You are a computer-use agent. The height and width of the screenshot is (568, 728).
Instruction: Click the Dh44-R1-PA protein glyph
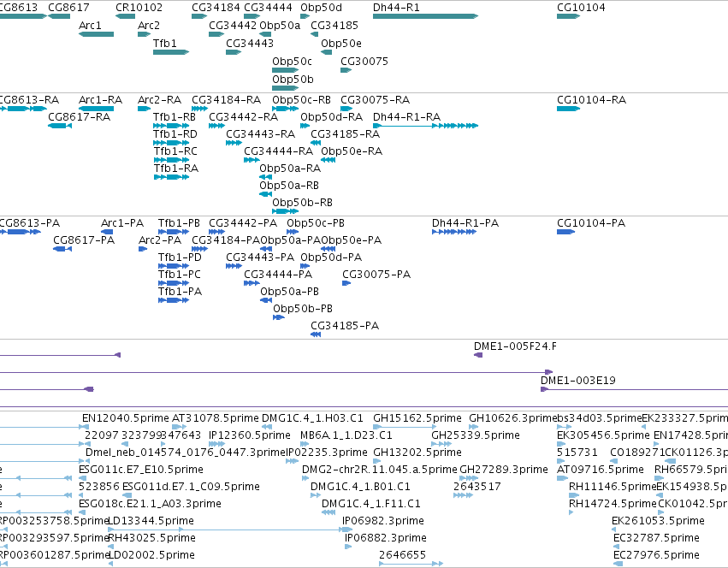pyautogui.click(x=454, y=232)
